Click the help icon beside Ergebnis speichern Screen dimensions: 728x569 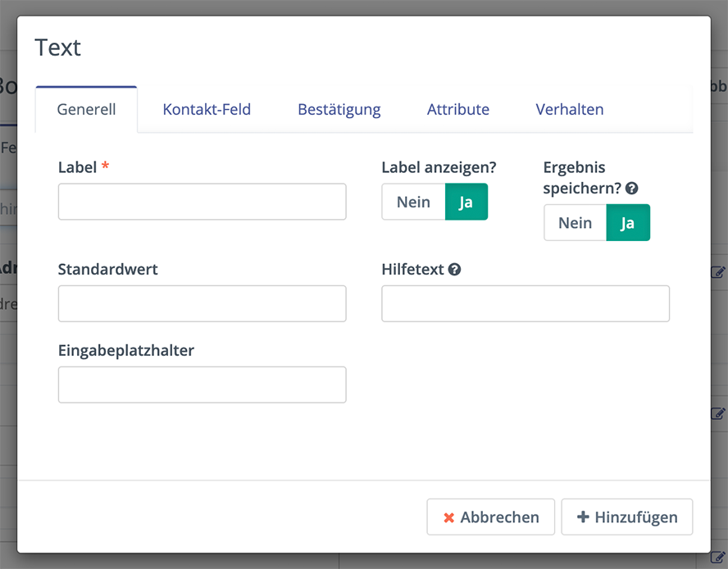tap(631, 189)
